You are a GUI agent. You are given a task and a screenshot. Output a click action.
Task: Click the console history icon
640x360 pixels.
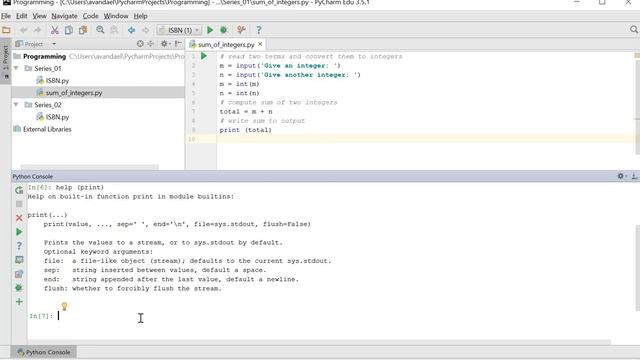click(x=19, y=274)
